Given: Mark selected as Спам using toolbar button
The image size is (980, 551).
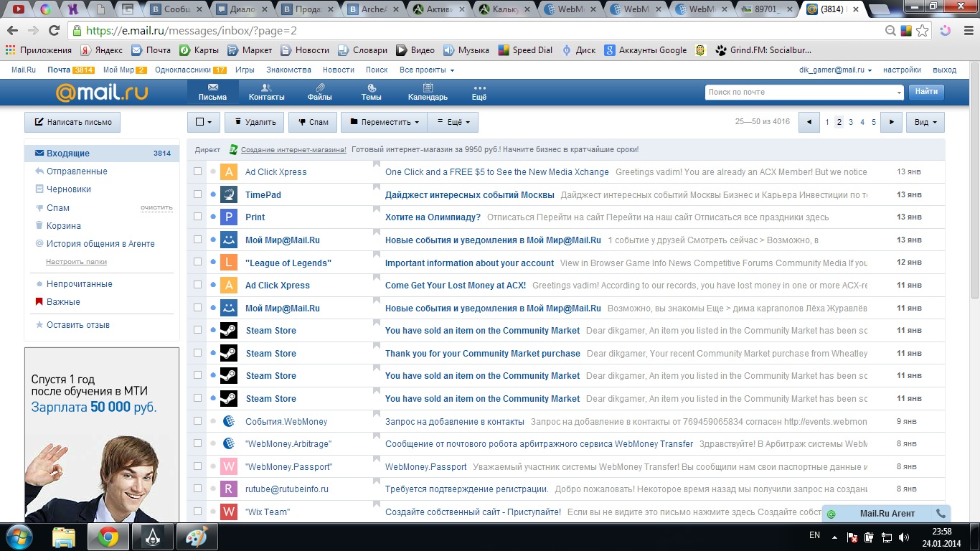Looking at the screenshot, I should (313, 122).
